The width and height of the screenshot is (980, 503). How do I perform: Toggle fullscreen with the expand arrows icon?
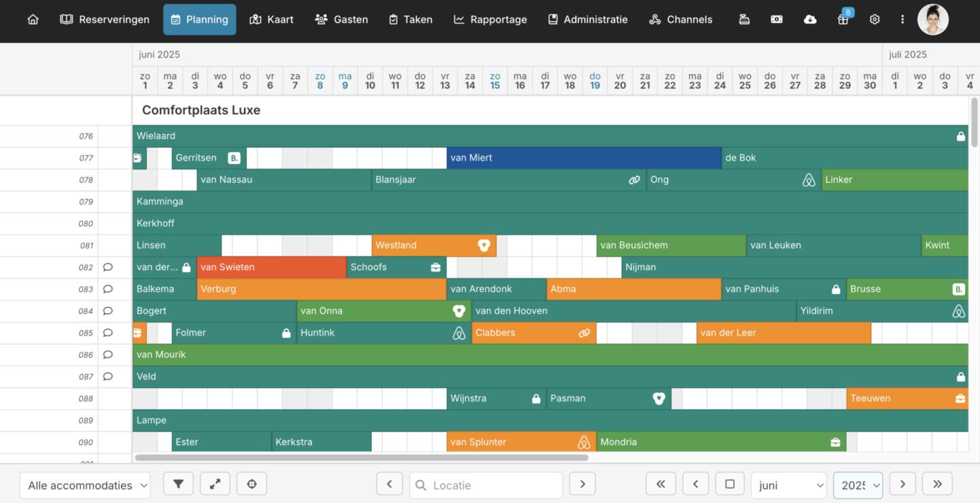[215, 484]
